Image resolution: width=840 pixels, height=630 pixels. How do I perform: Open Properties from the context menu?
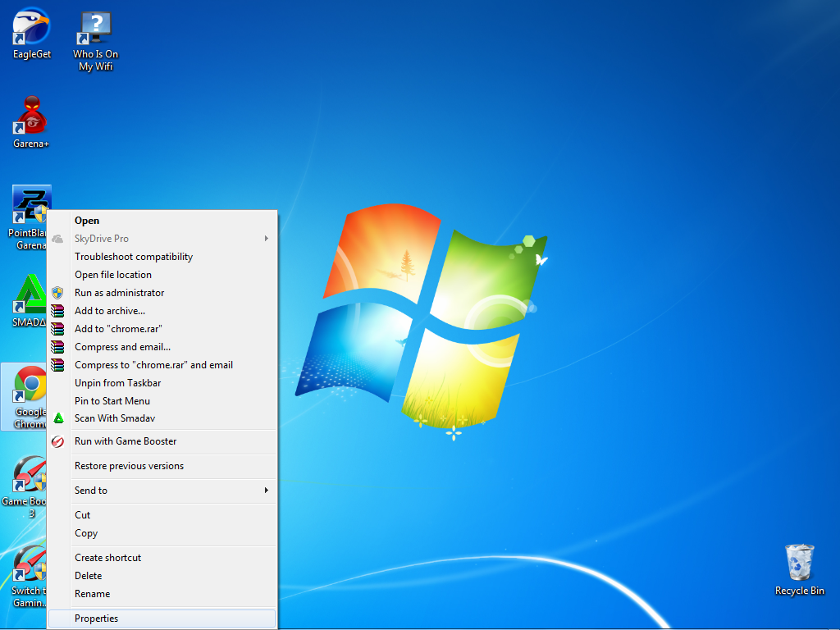pos(162,619)
